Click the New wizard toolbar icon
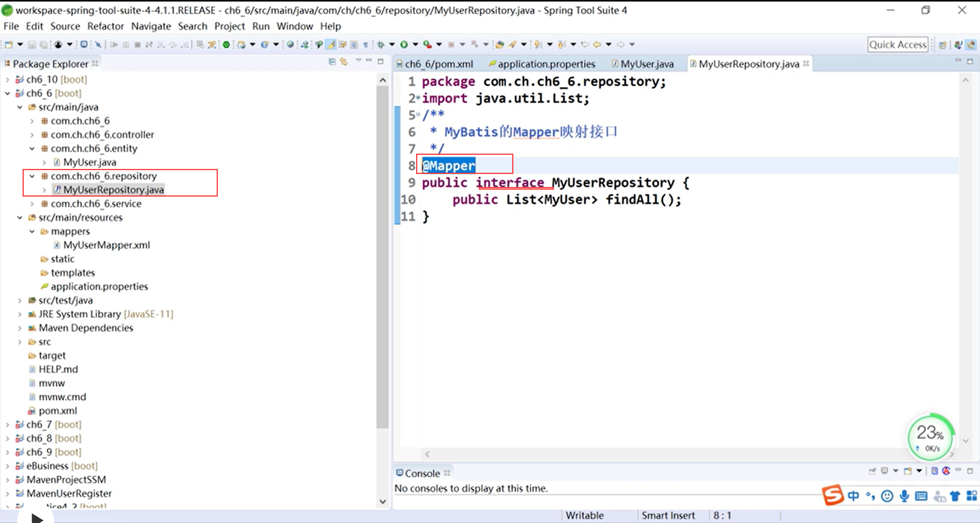980x523 pixels. [8, 44]
